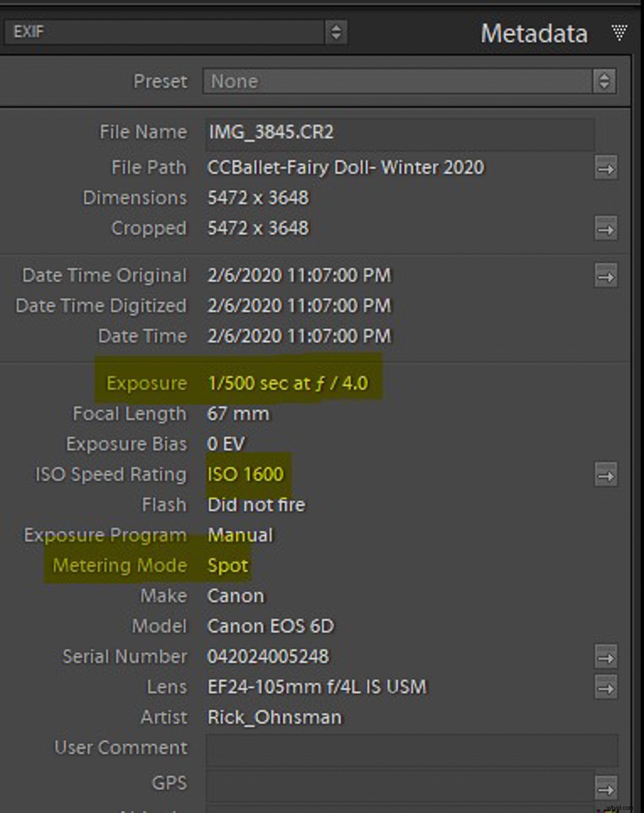This screenshot has width=644, height=813.
Task: Click the arrow button beside the Lens row
Action: (606, 688)
